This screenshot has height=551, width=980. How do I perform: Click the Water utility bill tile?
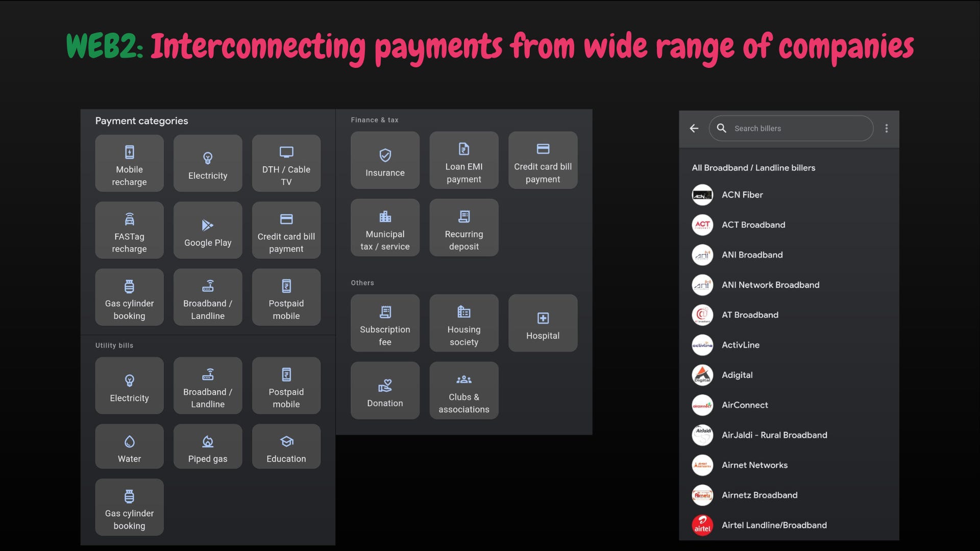(x=129, y=446)
